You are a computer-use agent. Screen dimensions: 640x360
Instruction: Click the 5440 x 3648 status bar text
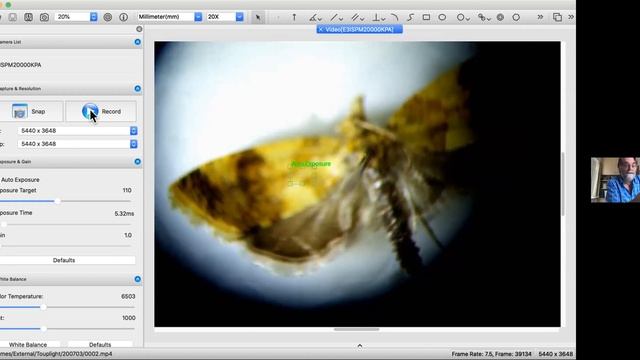[556, 354]
